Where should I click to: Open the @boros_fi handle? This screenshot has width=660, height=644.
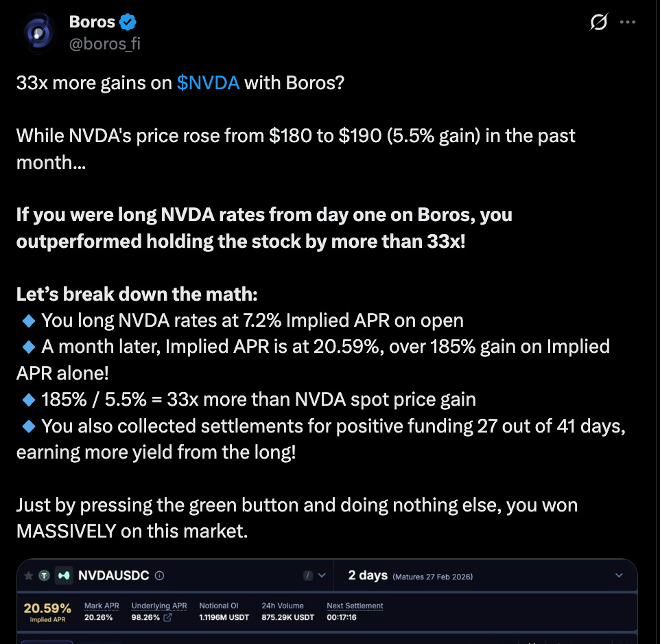pyautogui.click(x=104, y=44)
